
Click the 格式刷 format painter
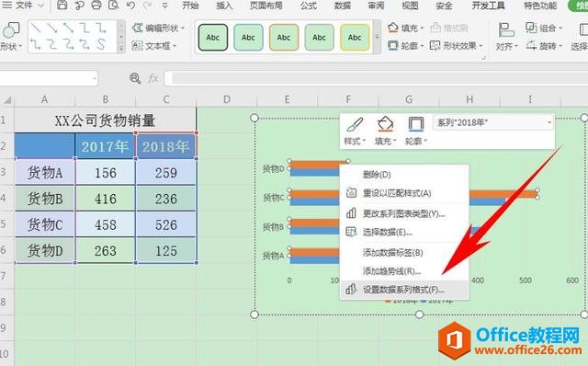[x=449, y=29]
